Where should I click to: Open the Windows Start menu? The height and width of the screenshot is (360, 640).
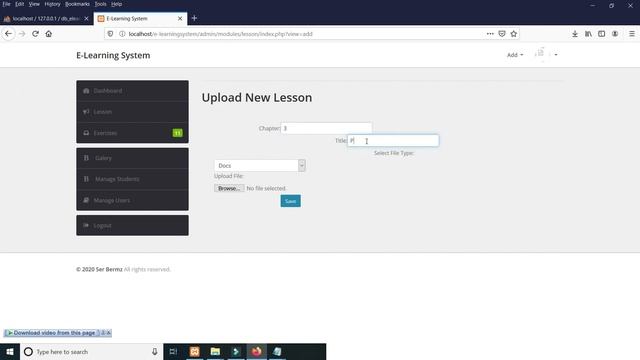(10, 351)
